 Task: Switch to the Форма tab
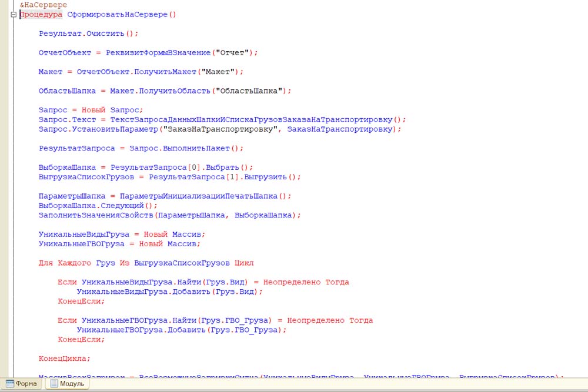(22, 384)
